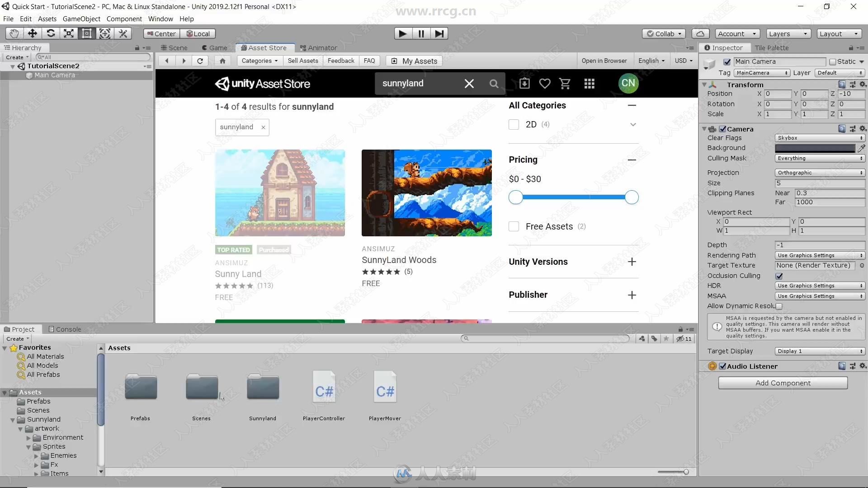868x488 pixels.
Task: Click the Add Component button
Action: [783, 383]
